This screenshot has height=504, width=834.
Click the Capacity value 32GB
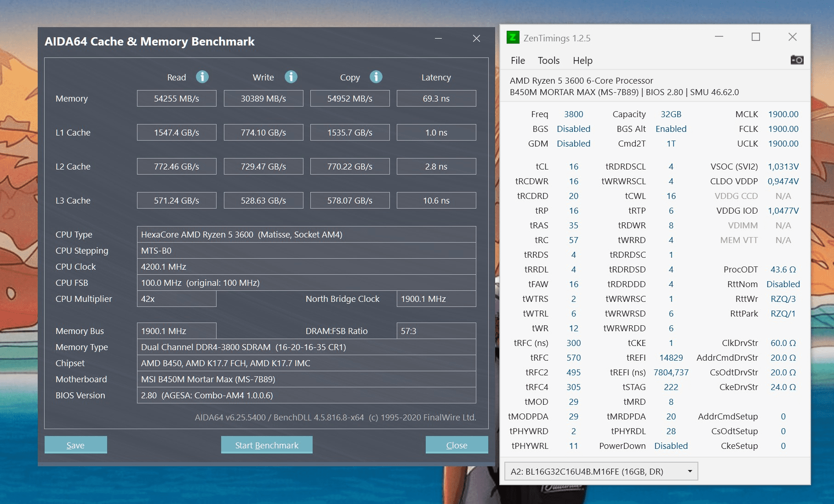[x=671, y=114]
